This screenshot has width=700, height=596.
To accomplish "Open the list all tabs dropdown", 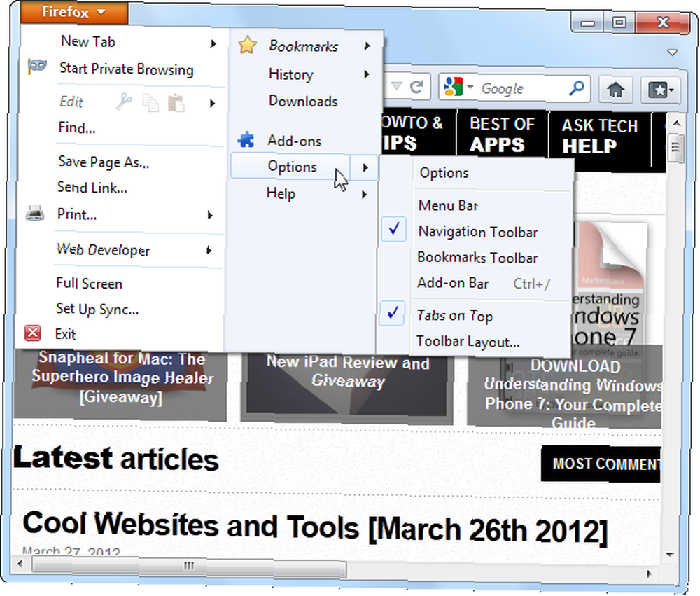I will [672, 53].
